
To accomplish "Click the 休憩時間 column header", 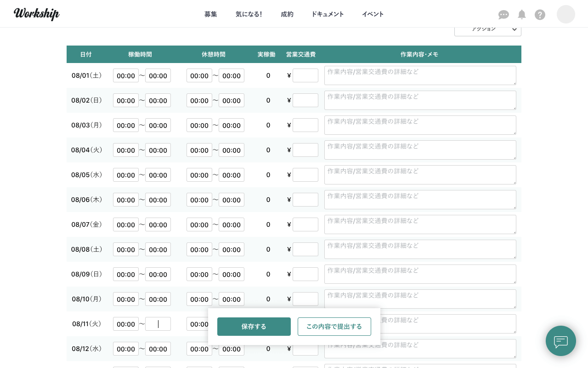I will tap(214, 54).
